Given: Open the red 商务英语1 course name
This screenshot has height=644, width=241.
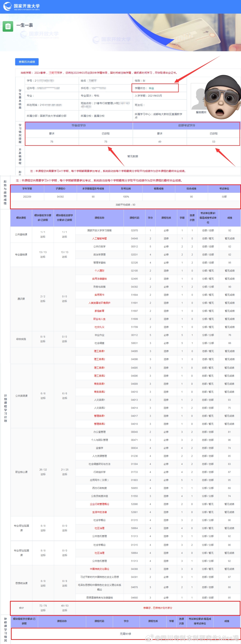Looking at the screenshot, I should click(x=99, y=384).
